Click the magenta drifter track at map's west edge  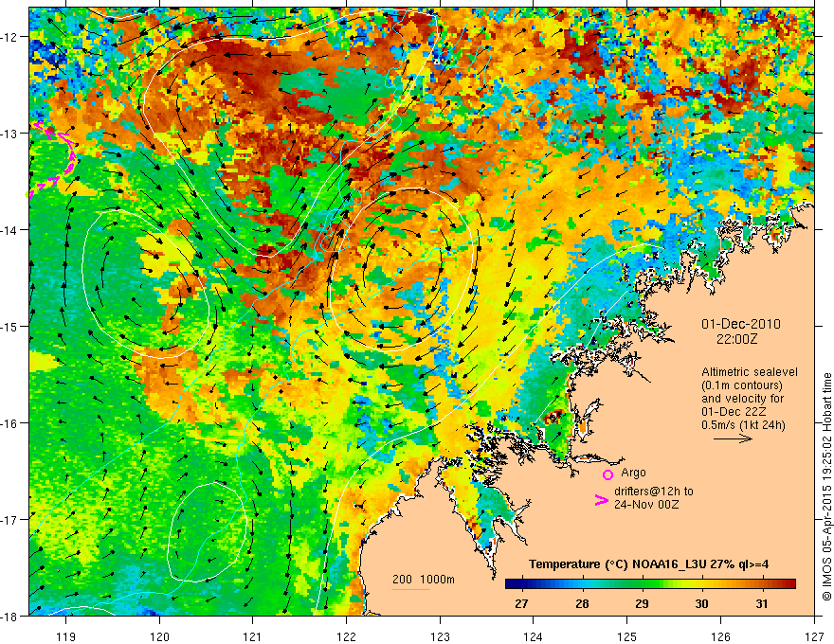point(53,159)
